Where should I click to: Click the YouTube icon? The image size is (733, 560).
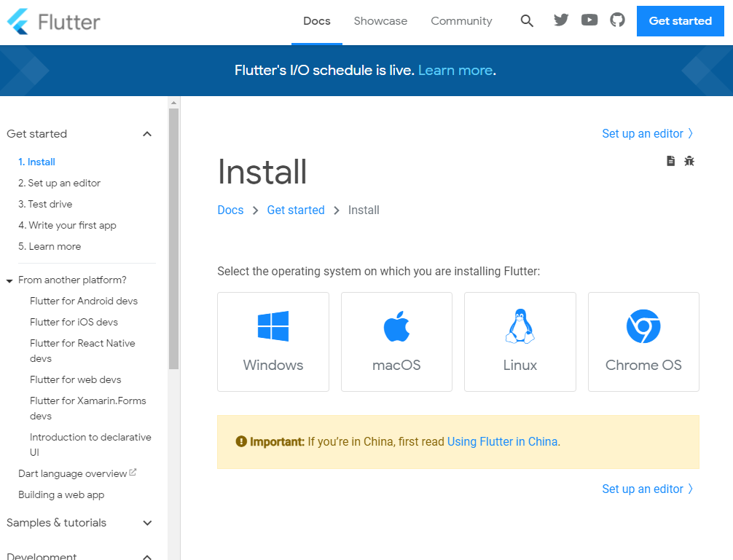click(x=589, y=20)
